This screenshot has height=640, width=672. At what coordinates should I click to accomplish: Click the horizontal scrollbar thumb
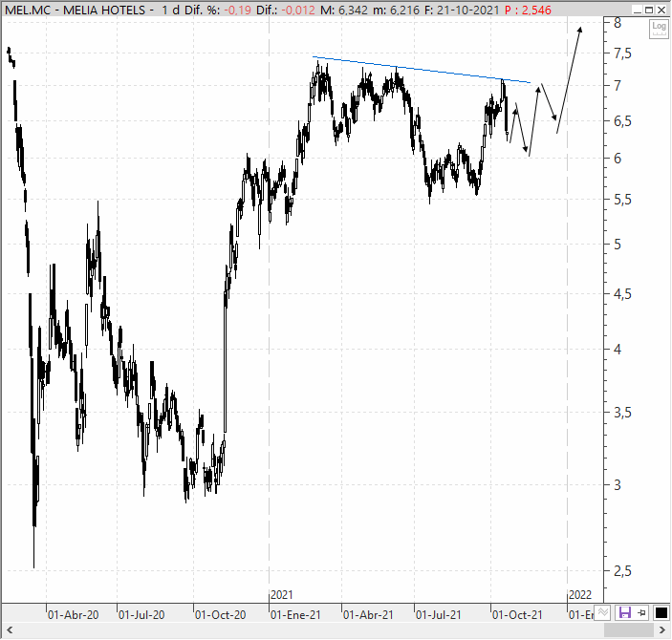coord(628,630)
